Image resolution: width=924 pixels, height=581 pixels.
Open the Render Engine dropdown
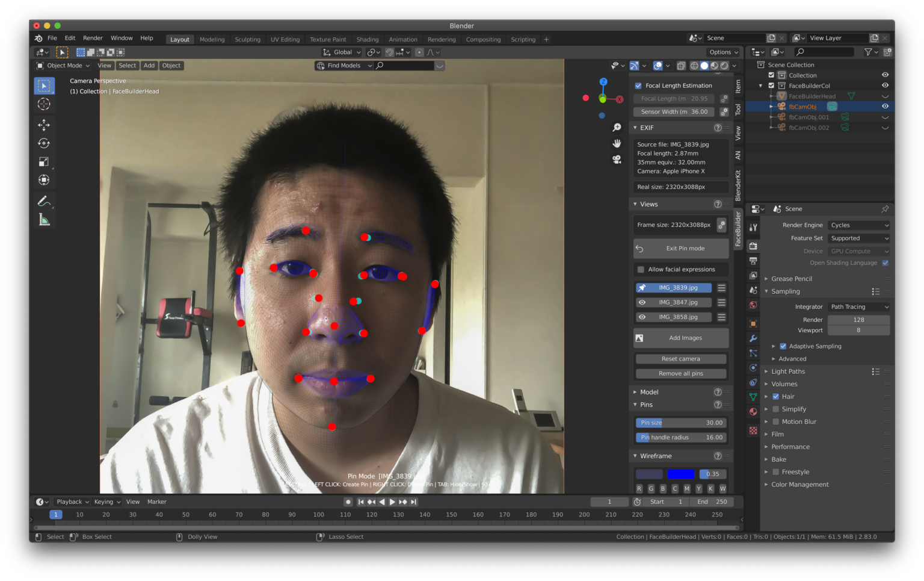click(858, 225)
